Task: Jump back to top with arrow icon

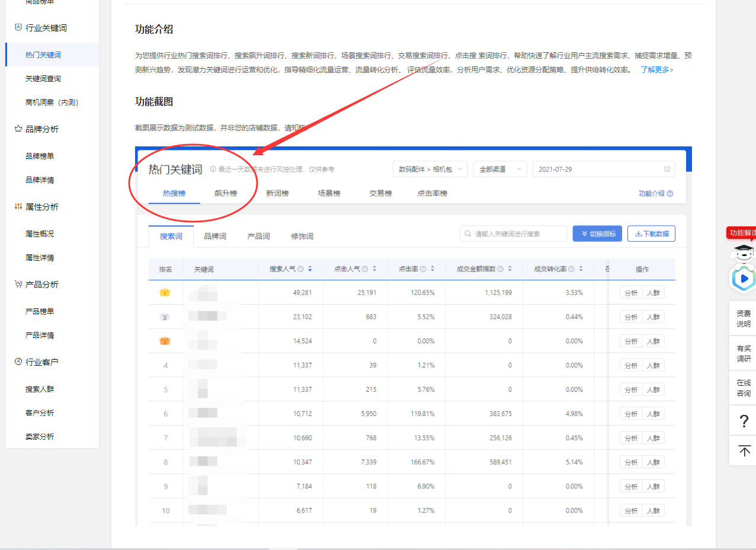Action: [x=744, y=451]
